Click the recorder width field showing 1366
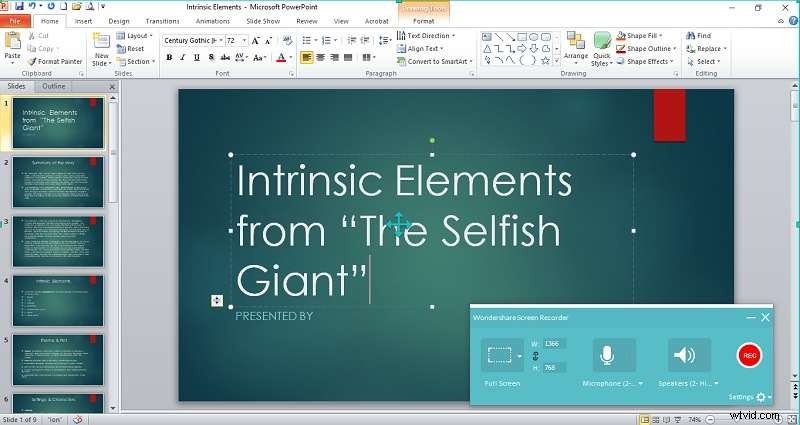The height and width of the screenshot is (425, 800). point(554,344)
